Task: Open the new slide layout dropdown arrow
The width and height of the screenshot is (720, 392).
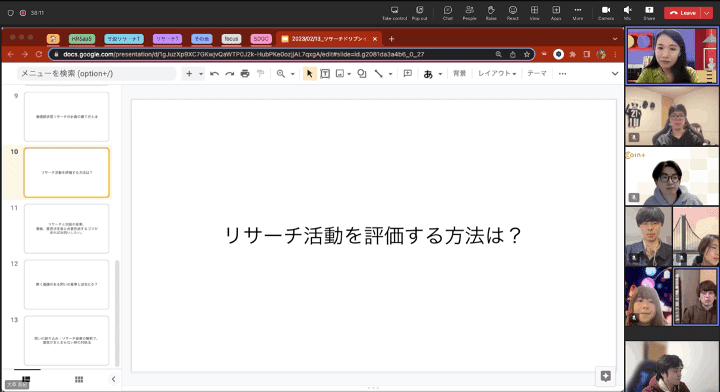Action: (x=201, y=73)
